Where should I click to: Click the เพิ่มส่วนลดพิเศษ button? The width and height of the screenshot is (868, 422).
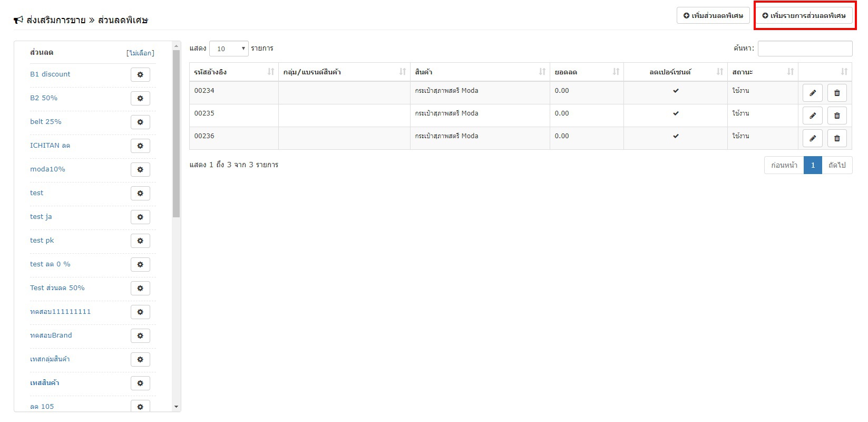pos(713,15)
